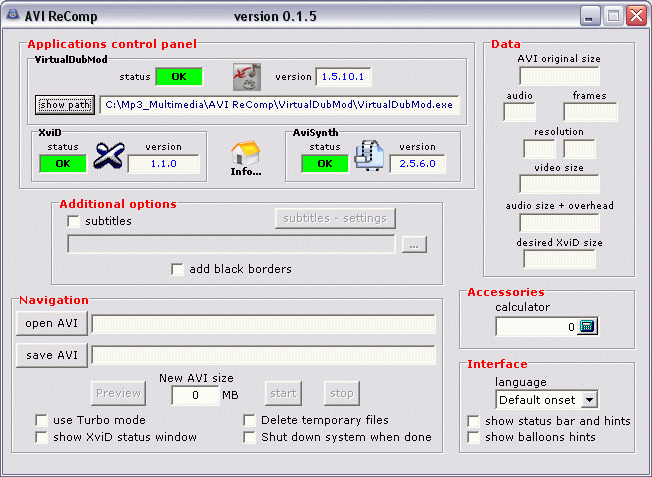Click the AVI ReComp title bar icon

pyautogui.click(x=13, y=15)
